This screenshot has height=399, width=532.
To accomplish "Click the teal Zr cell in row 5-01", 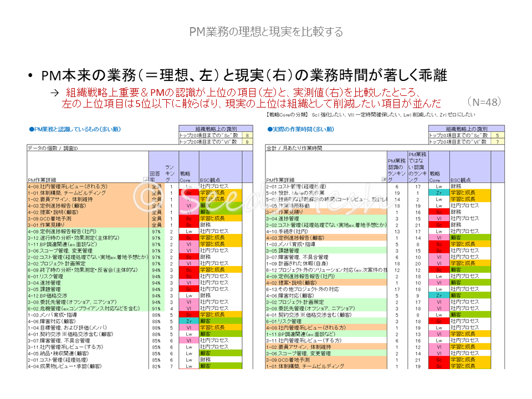I will tap(438, 193).
